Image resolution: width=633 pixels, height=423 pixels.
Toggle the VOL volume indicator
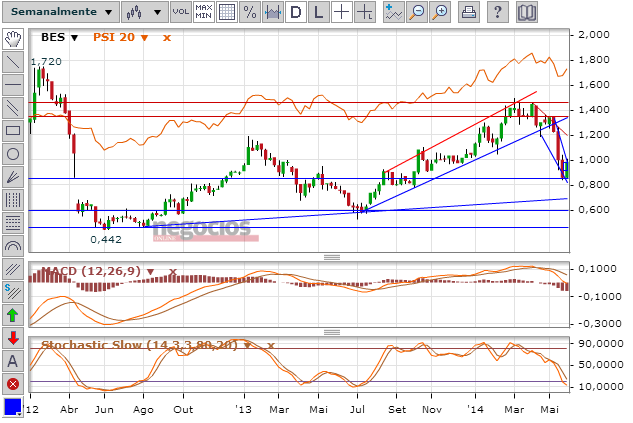click(x=180, y=12)
